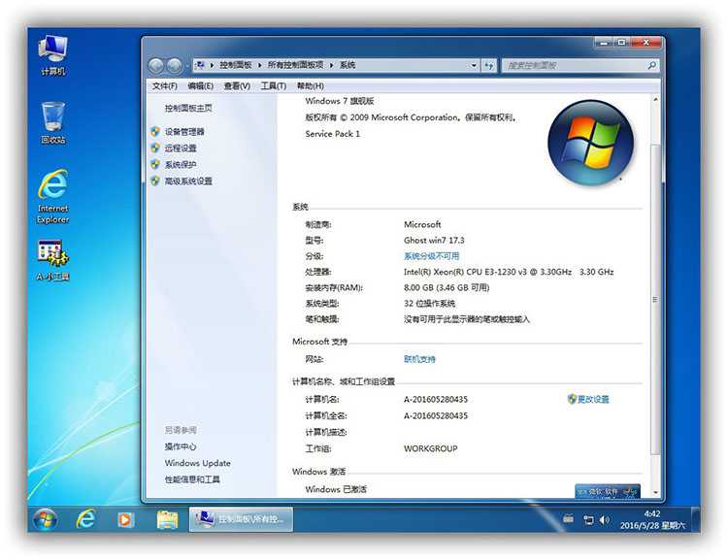Expand the arrow before 控制面板 breadcrumb

[212, 65]
